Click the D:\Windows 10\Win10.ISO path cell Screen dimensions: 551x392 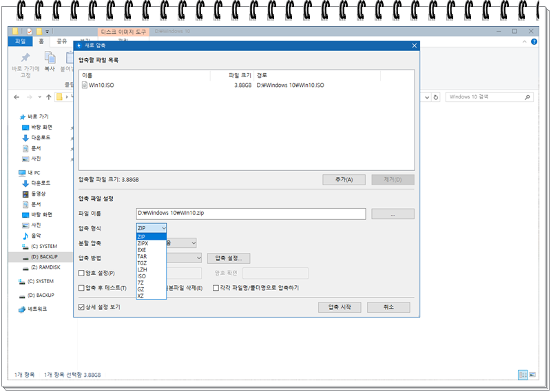pos(290,85)
